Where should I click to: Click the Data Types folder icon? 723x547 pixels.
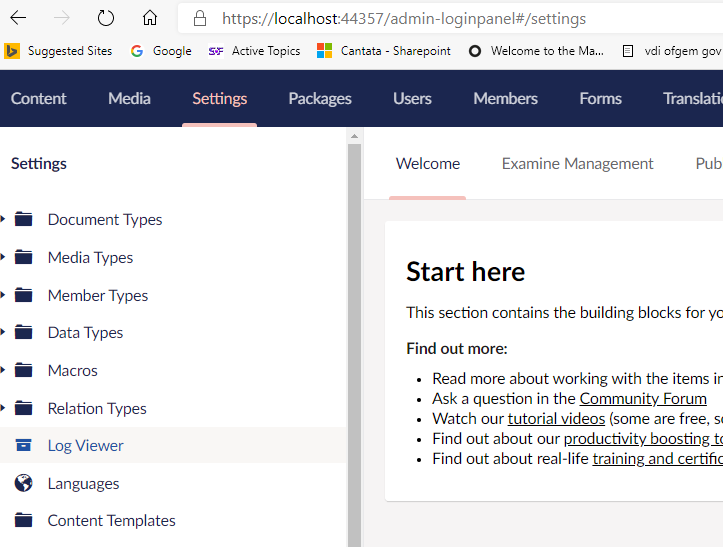(x=24, y=332)
